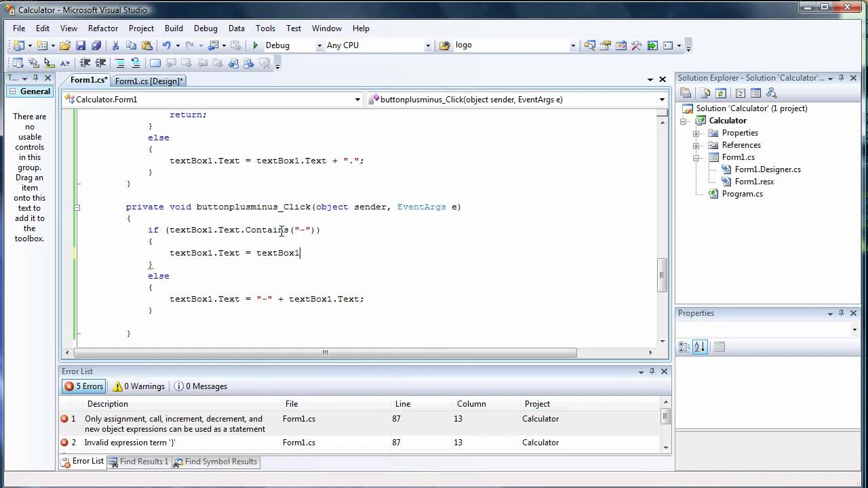Switch Properties panel to Categorized view
This screenshot has height=488, width=868.
click(684, 346)
